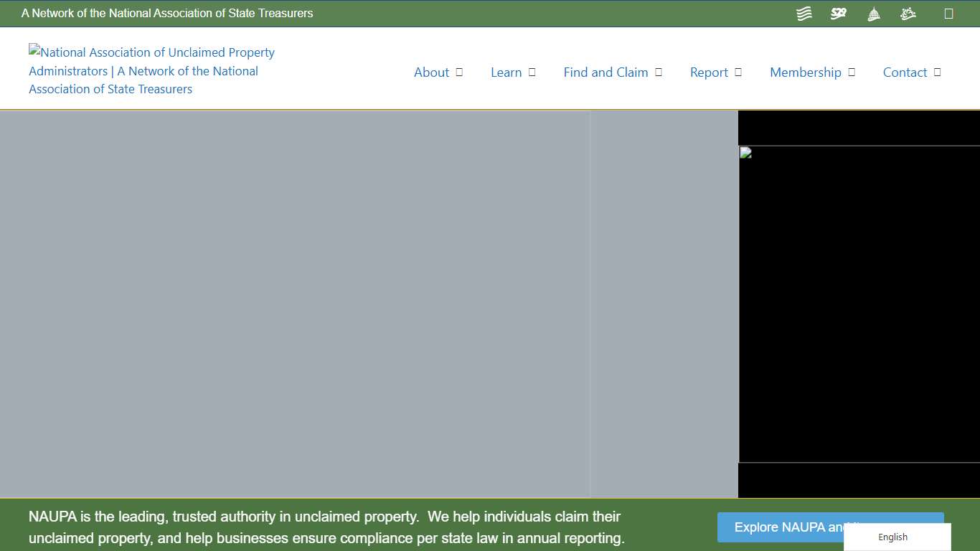
Task: Select English in the language selector
Action: (x=892, y=537)
